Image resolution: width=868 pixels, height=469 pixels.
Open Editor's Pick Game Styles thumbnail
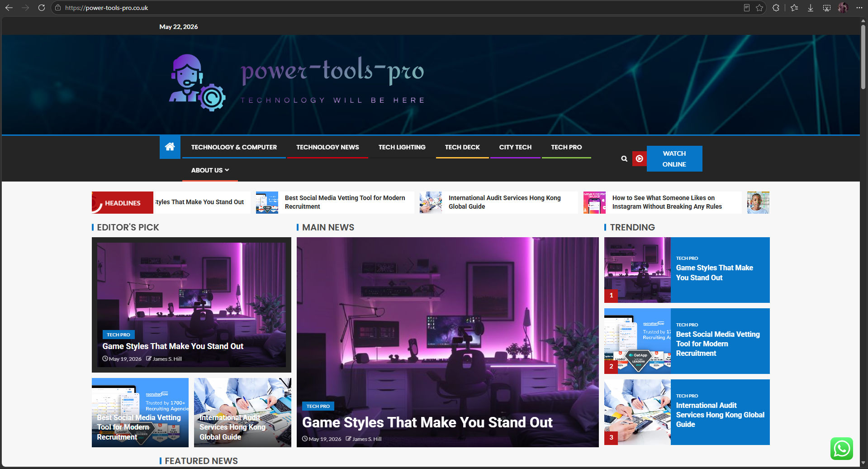[191, 305]
